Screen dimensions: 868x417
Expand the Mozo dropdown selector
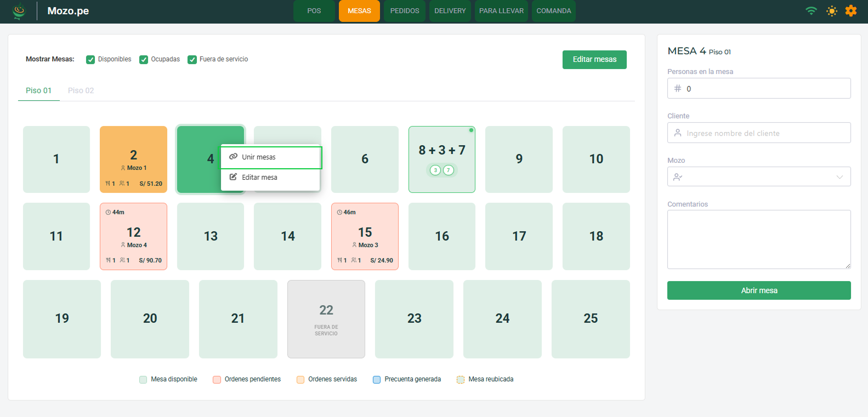[x=758, y=177]
